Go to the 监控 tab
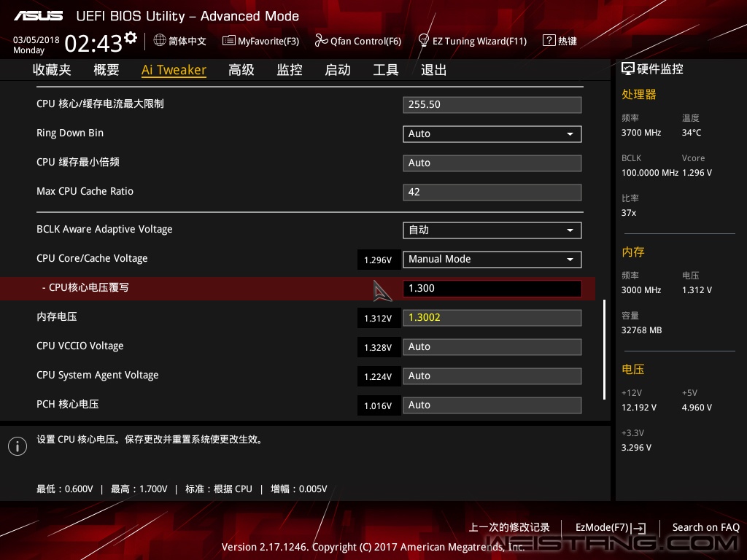 coord(290,70)
